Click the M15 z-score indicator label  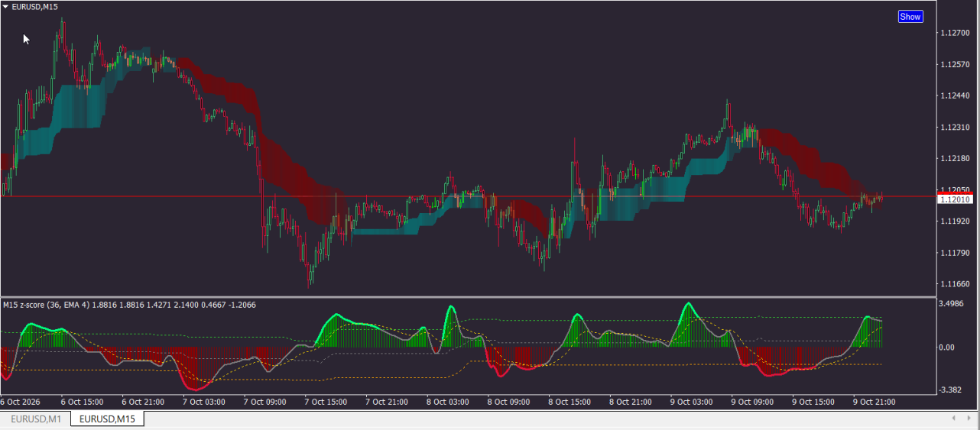[130, 305]
